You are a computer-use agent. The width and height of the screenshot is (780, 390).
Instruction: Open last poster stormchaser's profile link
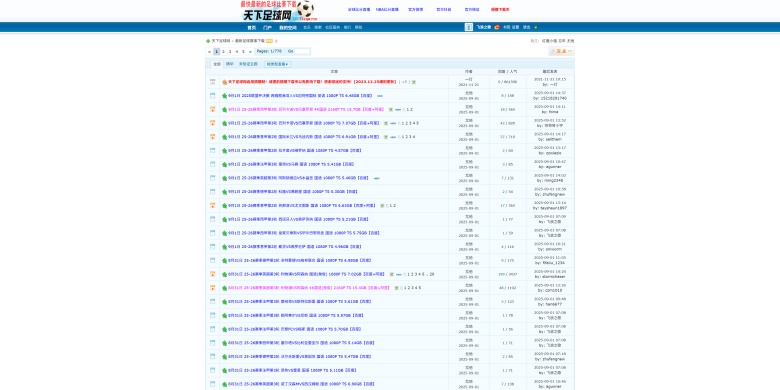pos(553,277)
